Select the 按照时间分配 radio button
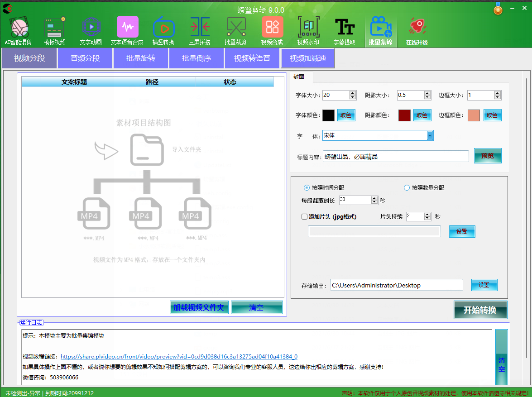The image size is (532, 397). pos(307,188)
